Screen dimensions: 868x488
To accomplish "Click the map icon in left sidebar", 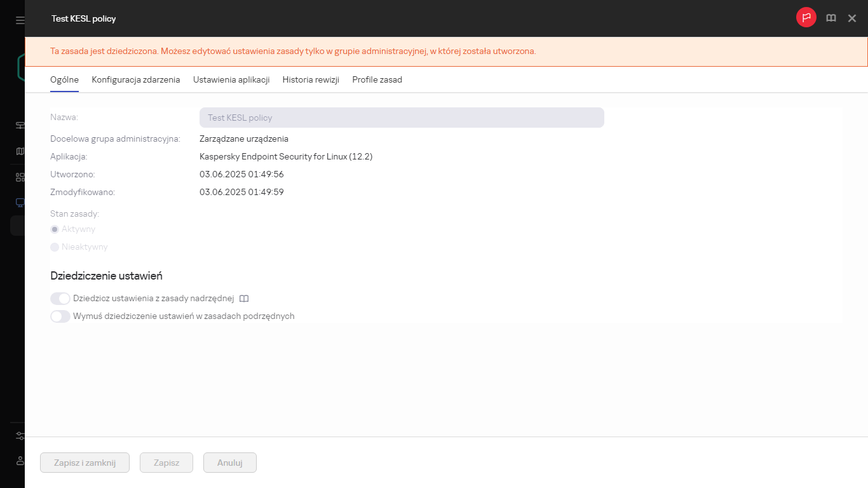I will (x=20, y=151).
